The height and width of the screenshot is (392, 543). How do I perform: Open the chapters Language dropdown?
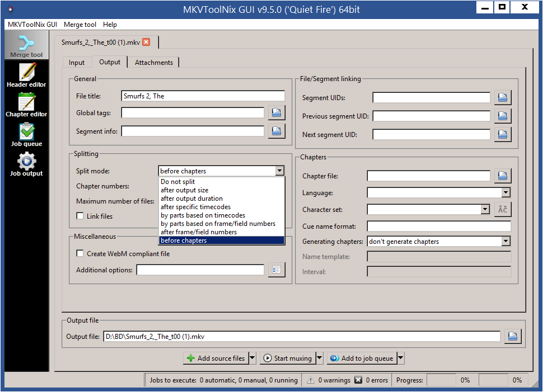click(505, 193)
